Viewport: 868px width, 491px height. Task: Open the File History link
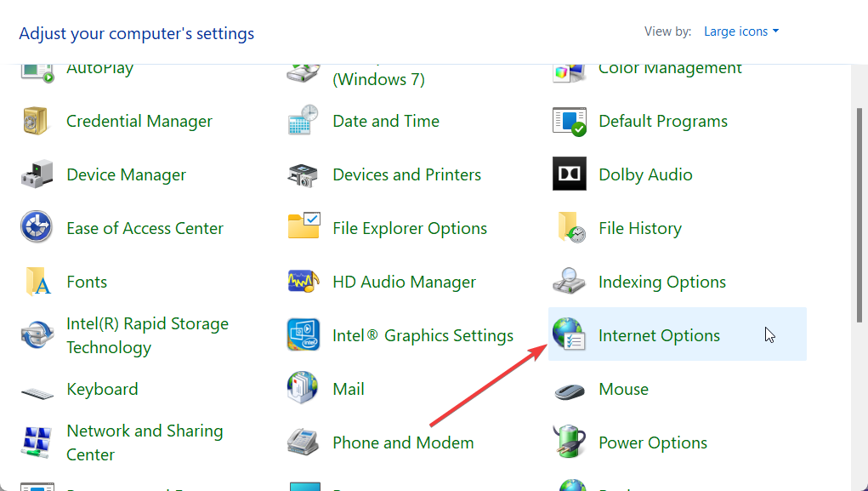click(x=640, y=228)
